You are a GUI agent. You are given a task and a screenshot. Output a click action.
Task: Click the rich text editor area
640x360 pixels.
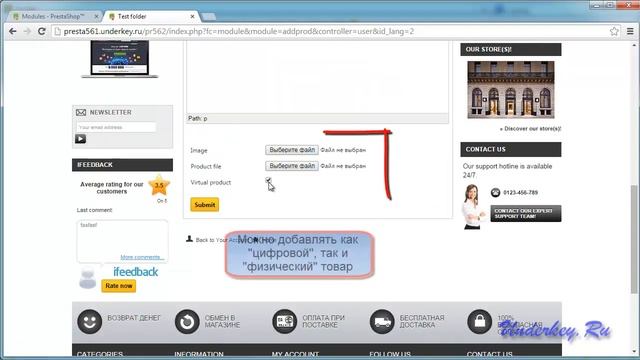tap(318, 77)
